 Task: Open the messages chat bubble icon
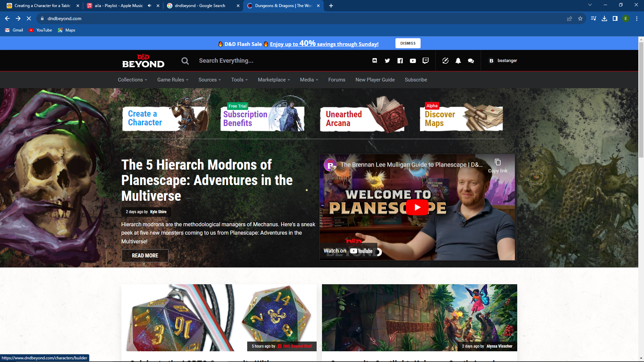pos(471,61)
